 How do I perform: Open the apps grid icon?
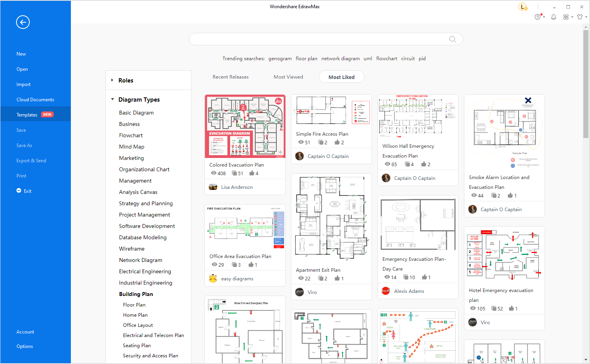point(566,17)
